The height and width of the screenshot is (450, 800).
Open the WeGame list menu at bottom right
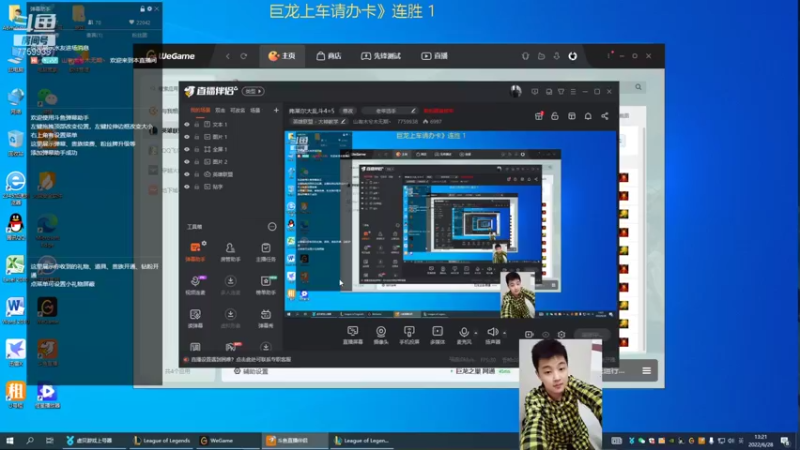pos(646,370)
